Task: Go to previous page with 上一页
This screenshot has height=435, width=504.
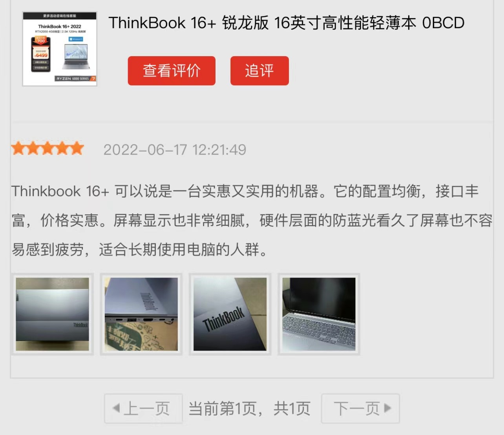Action: pos(143,409)
